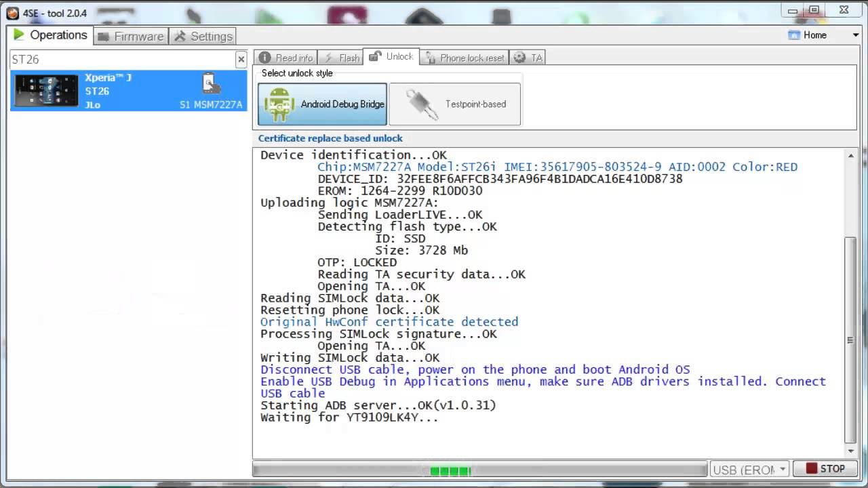
Task: Click 'Original HwConf certificate detected' line
Action: pos(389,322)
